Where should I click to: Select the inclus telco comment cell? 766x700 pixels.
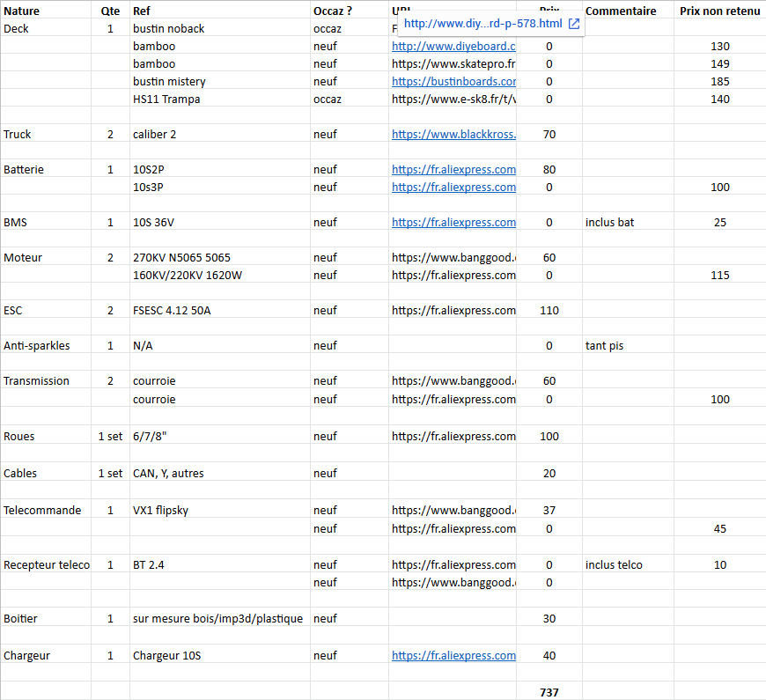[x=628, y=564]
